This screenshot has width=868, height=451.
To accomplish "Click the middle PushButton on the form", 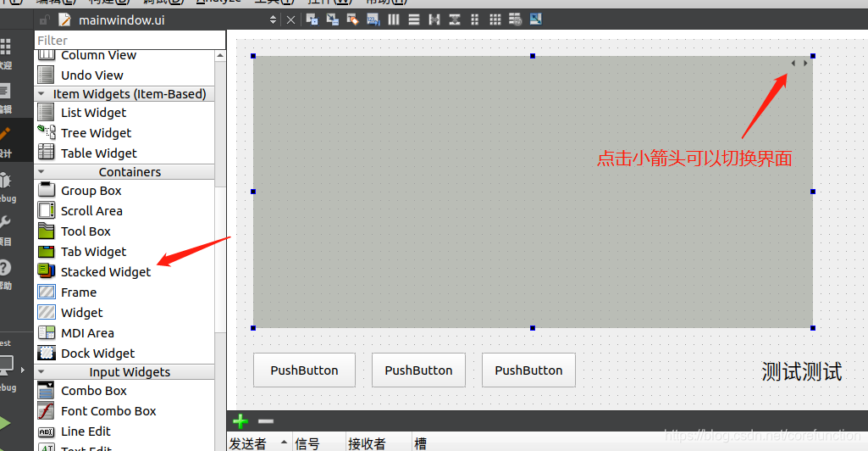I will click(418, 370).
